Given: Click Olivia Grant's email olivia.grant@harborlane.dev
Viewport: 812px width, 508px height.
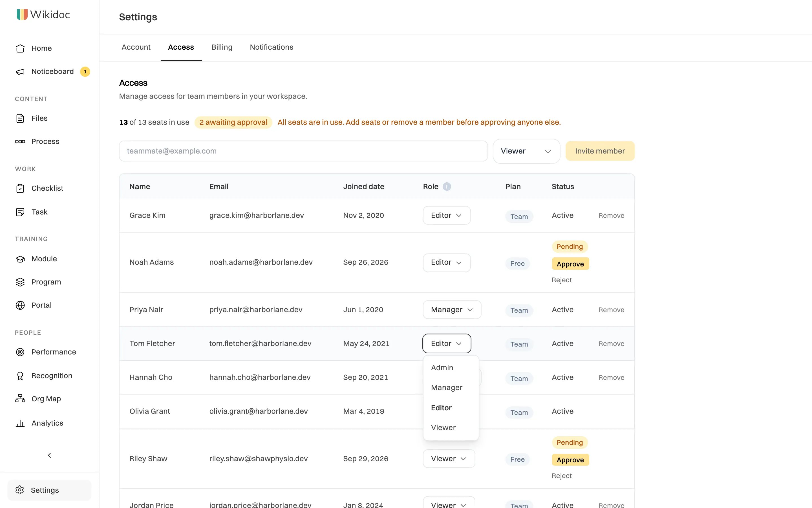Looking at the screenshot, I should click(258, 411).
